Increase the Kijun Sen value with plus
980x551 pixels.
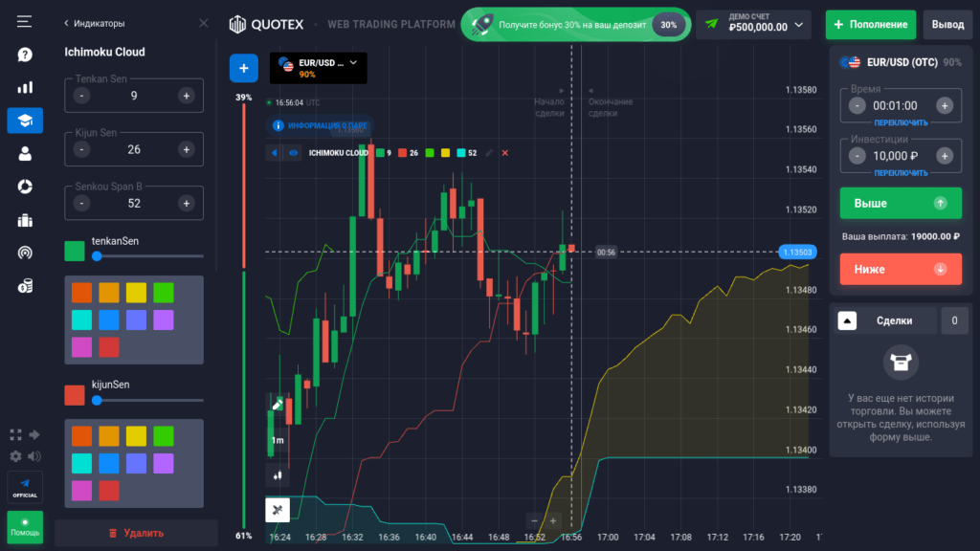pyautogui.click(x=186, y=149)
